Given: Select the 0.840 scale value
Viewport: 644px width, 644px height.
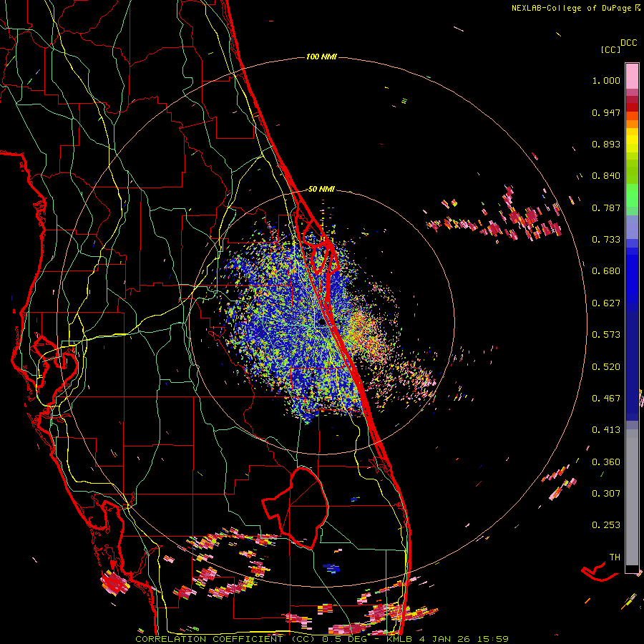Looking at the screenshot, I should tap(606, 176).
